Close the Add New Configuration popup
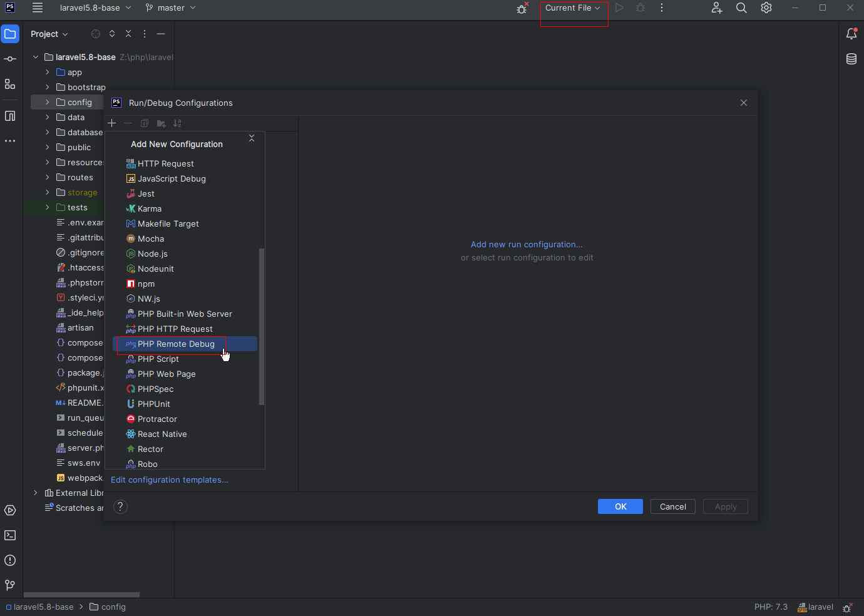Image resolution: width=864 pixels, height=616 pixels. point(252,138)
